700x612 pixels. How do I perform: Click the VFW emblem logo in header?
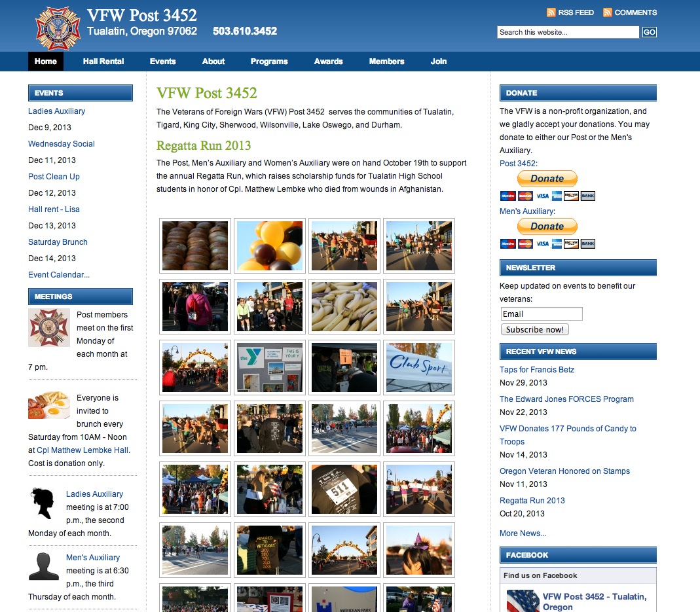58,29
